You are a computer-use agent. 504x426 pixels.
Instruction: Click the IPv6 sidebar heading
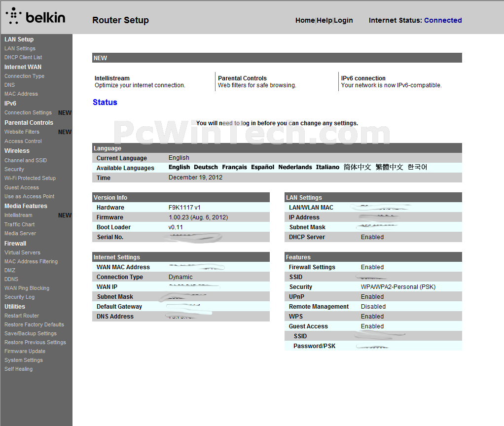(x=10, y=104)
